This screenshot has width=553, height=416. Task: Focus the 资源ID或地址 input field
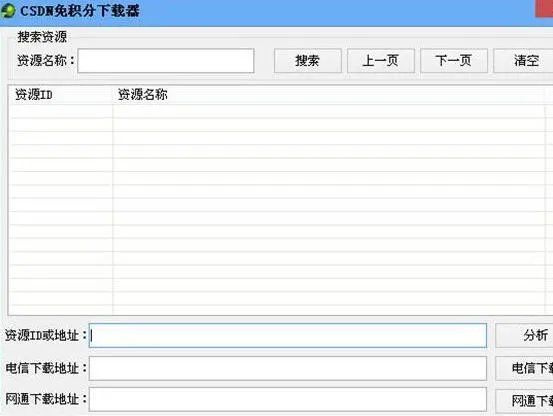click(288, 335)
